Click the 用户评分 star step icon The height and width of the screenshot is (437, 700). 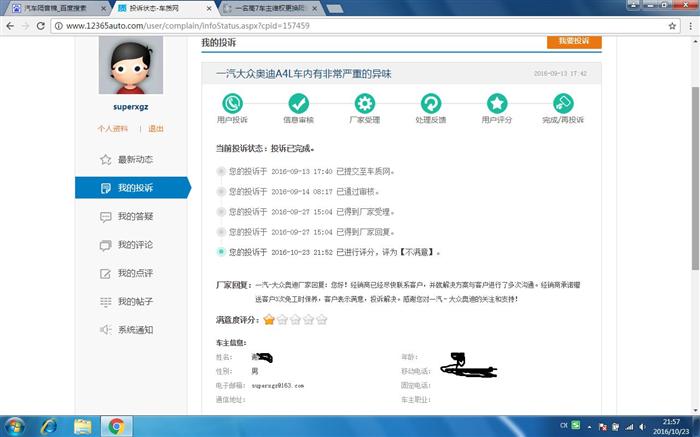pyautogui.click(x=497, y=103)
